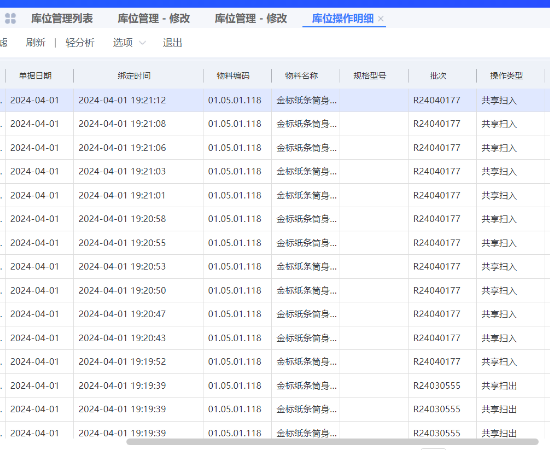Select cell 2024-04-01 19:20:47

[122, 314]
